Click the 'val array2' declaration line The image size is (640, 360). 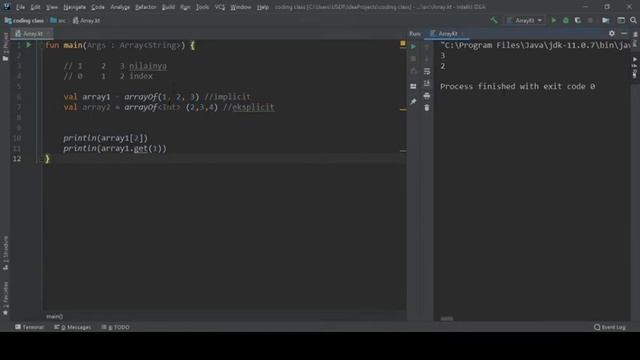pyautogui.click(x=169, y=107)
